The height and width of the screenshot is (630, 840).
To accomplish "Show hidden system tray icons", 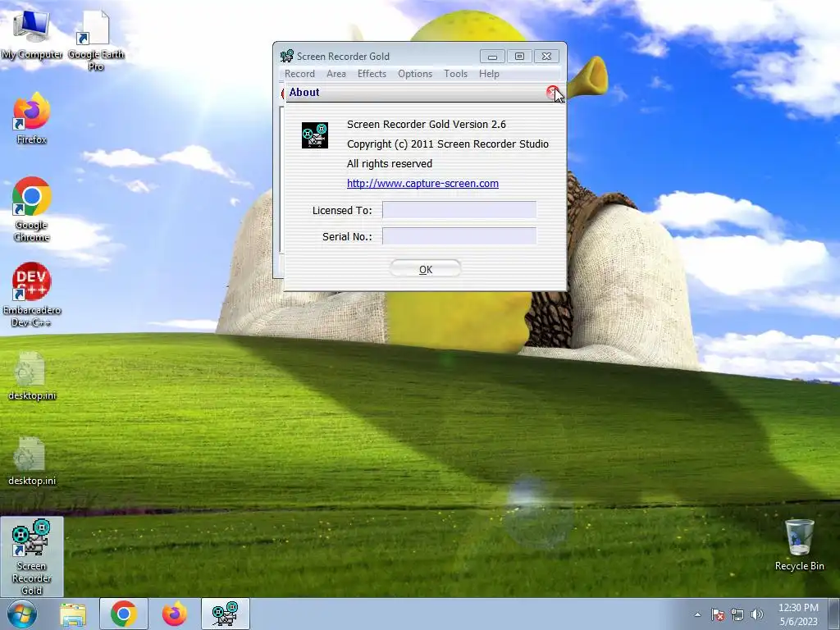I will coord(697,614).
